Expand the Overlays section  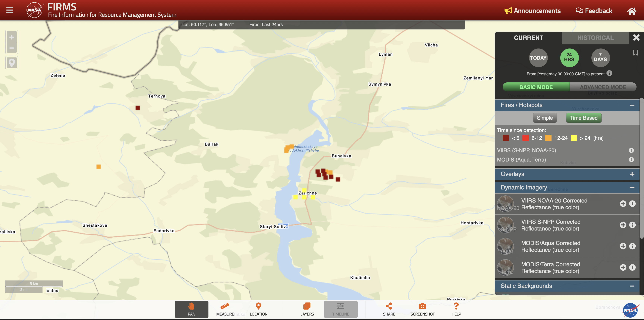[632, 174]
